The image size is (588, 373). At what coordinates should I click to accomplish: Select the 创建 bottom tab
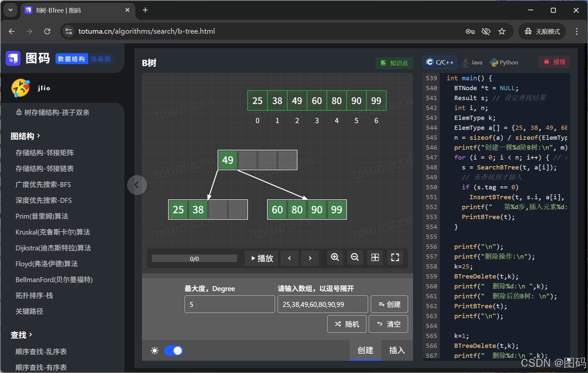pyautogui.click(x=365, y=350)
